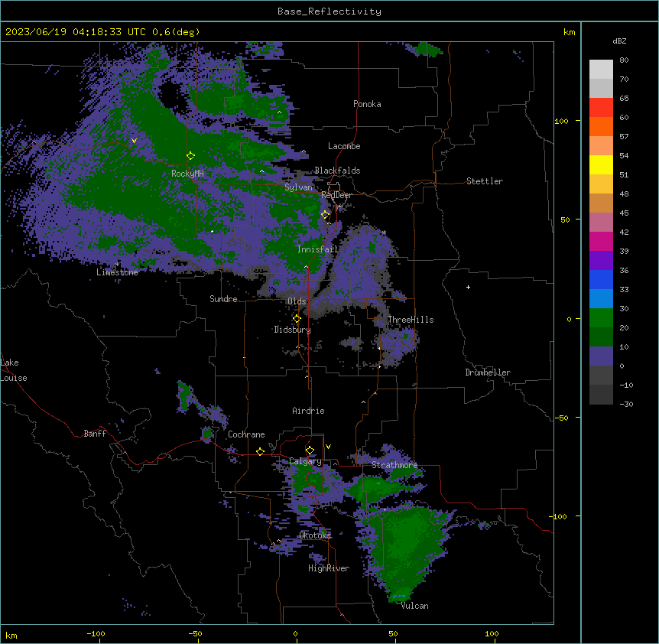Click the Olds city label
This screenshot has height=644, width=659.
pos(297,301)
